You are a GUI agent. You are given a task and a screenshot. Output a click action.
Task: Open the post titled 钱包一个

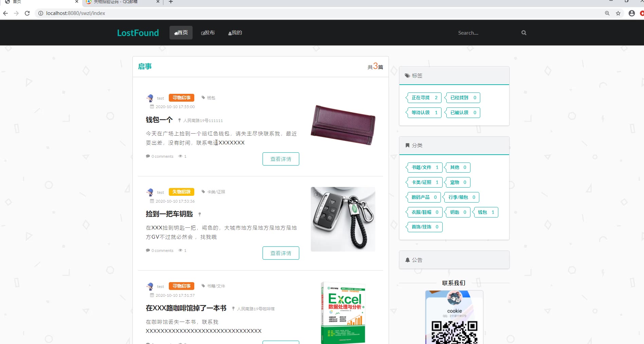click(x=159, y=120)
